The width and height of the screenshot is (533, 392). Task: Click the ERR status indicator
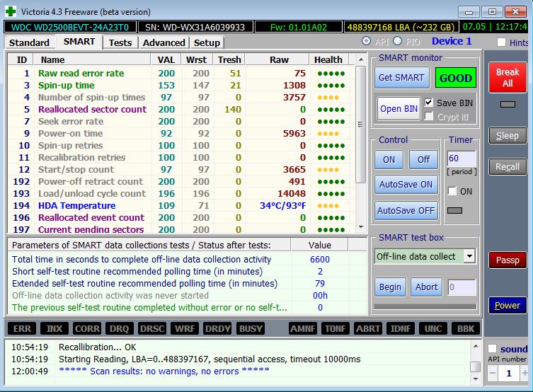tap(22, 328)
